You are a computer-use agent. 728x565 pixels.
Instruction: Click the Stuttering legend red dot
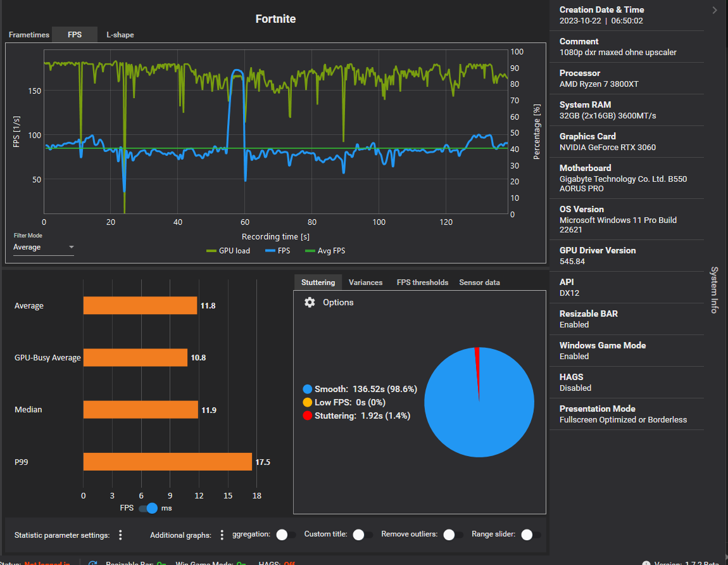(x=308, y=416)
